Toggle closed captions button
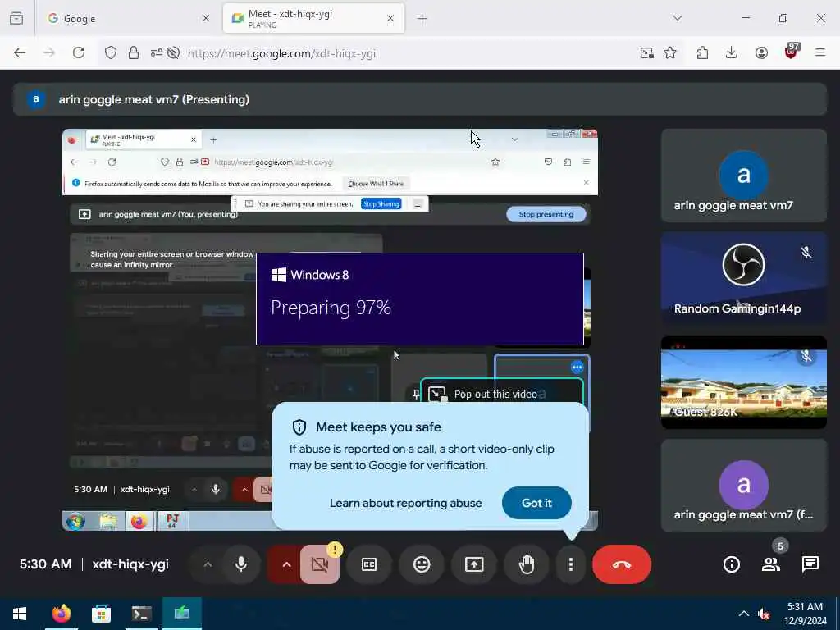 369,564
